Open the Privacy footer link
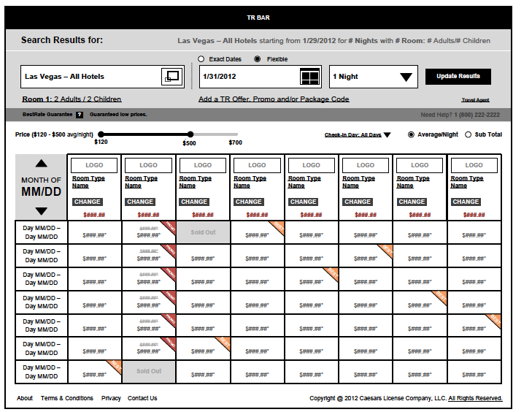 click(111, 398)
